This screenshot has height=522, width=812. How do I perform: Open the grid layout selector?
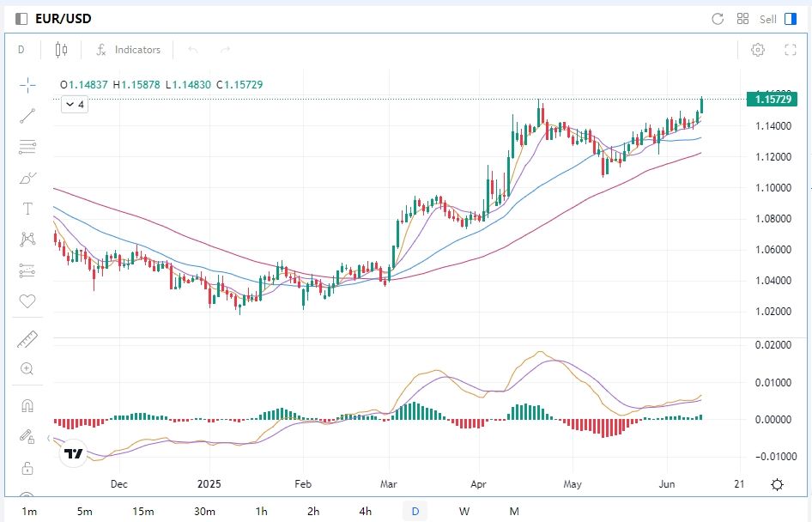click(x=743, y=19)
